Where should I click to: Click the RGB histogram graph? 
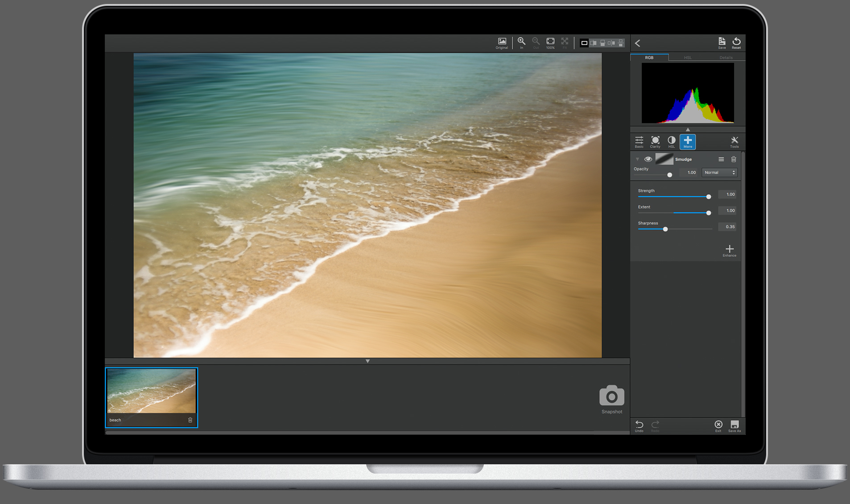(x=688, y=93)
